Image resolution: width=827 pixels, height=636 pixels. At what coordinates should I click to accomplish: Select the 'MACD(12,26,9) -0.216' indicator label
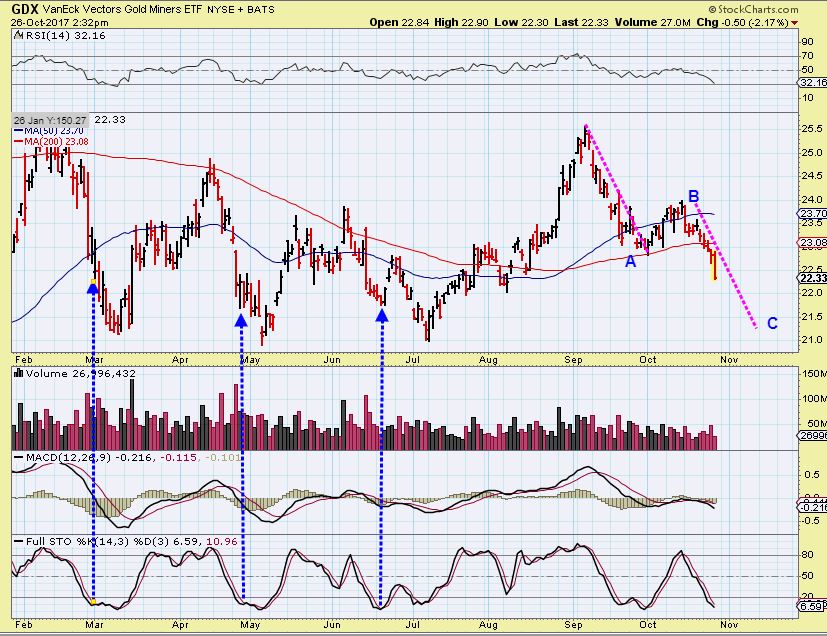[90, 457]
